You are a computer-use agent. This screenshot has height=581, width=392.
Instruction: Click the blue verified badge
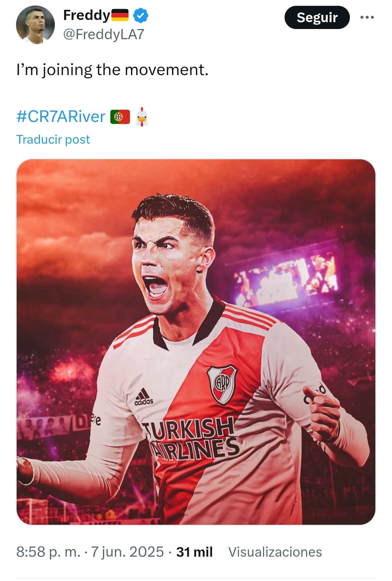click(x=141, y=15)
